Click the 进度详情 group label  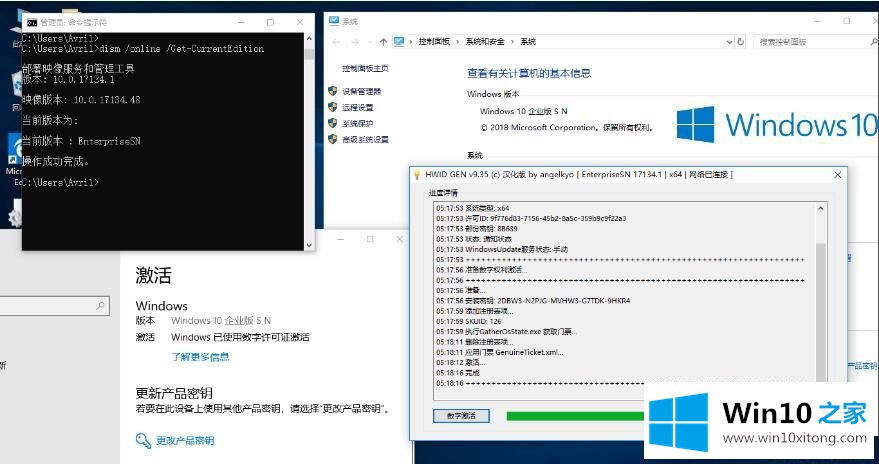click(443, 193)
